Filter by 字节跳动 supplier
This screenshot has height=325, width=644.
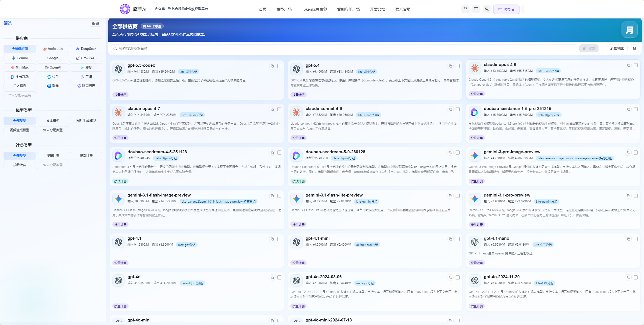click(20, 77)
